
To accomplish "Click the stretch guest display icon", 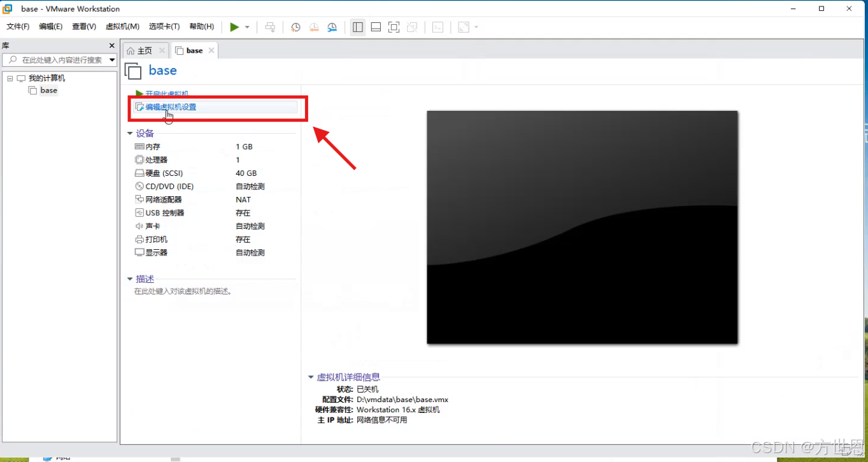I will point(464,27).
